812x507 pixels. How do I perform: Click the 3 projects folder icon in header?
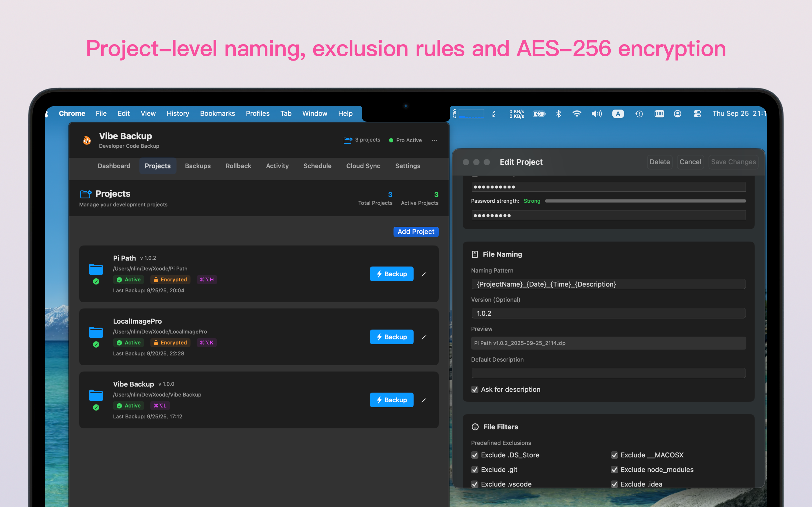pyautogui.click(x=348, y=140)
